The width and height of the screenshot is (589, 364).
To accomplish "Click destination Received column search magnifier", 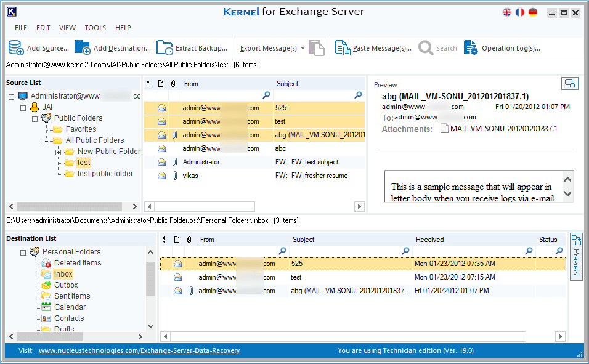I will point(529,251).
